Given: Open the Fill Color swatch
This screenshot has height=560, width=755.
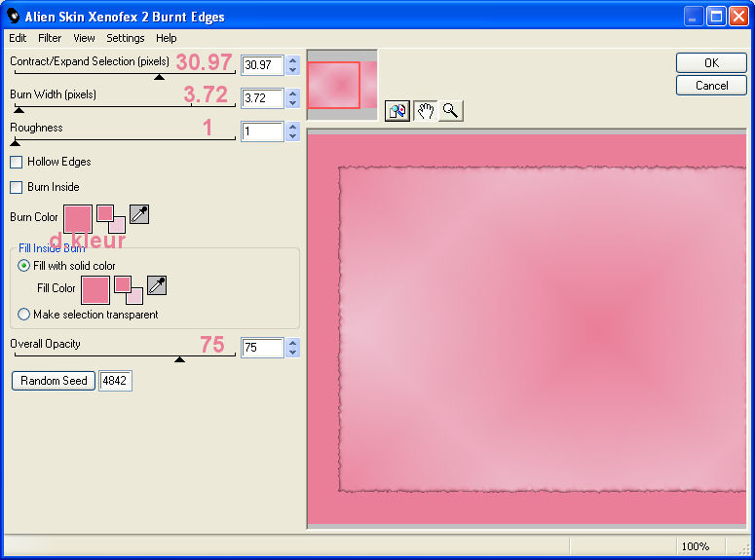Looking at the screenshot, I should (95, 290).
